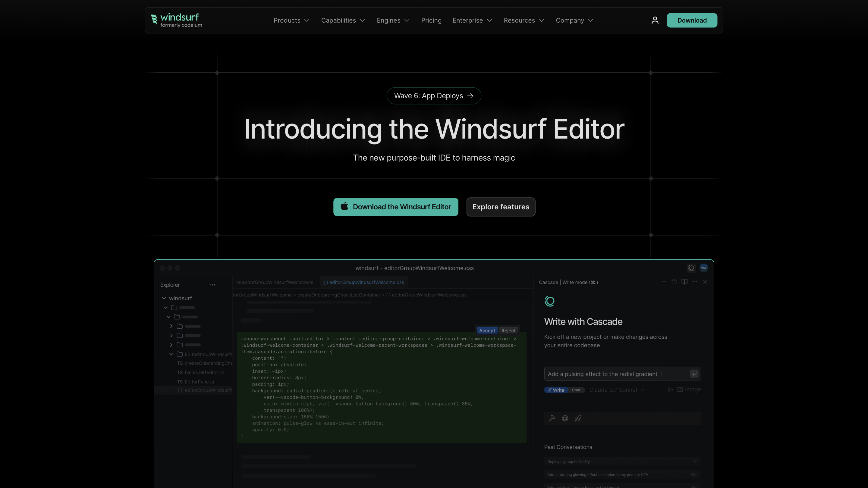Open the Products dropdown menu

click(x=291, y=20)
